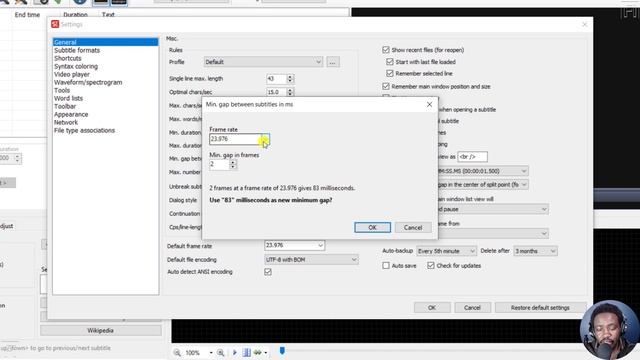Screen dimensions: 640x360
Task: Open Word lists settings section
Action: coord(68,98)
